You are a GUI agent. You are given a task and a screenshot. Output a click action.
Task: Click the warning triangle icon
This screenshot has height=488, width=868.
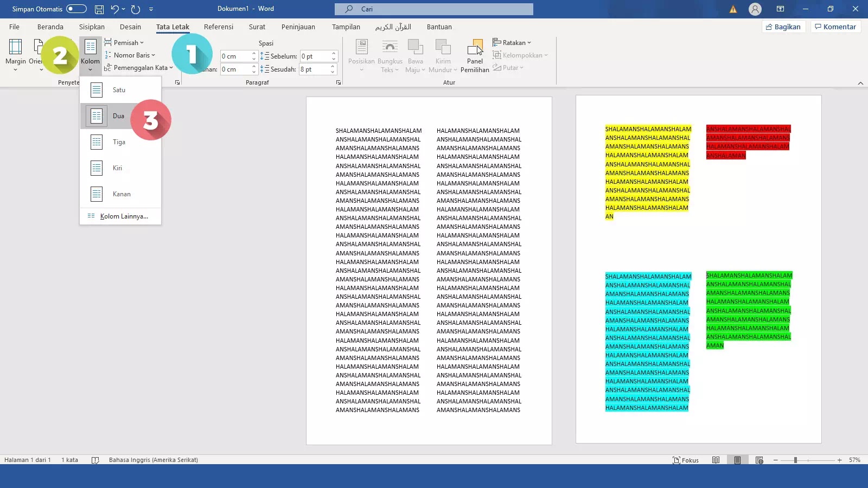pos(733,9)
